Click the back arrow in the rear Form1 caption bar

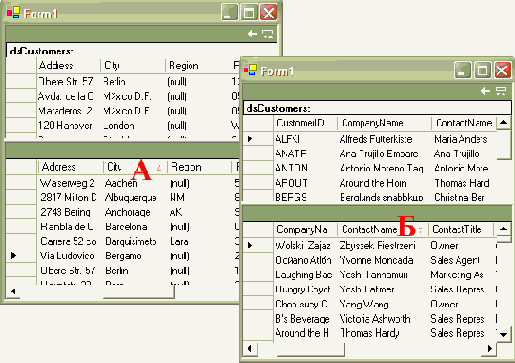pos(252,33)
